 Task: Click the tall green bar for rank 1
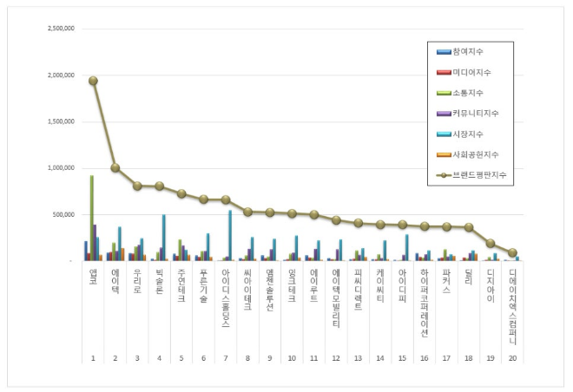click(91, 217)
